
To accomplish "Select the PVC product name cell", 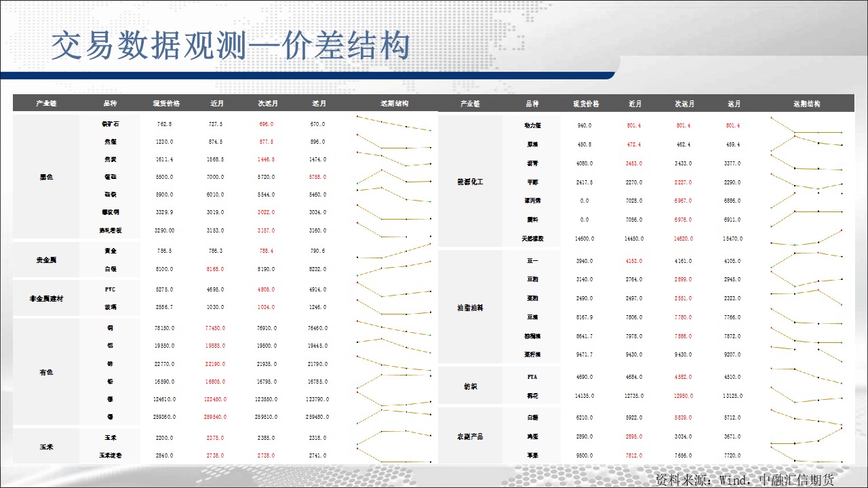I will [110, 289].
